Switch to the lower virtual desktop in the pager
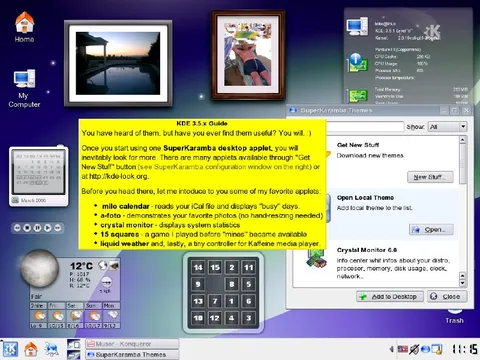This screenshot has height=360, width=480. (74, 354)
